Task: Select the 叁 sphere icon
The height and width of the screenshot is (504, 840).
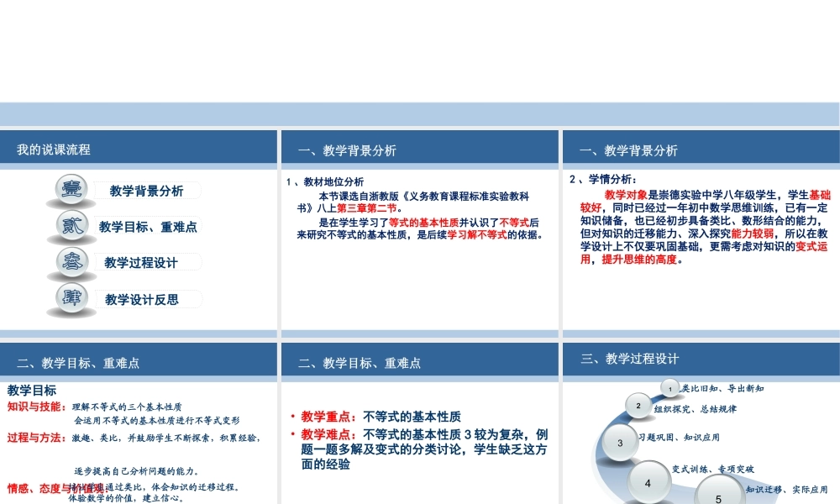Action: 71,261
